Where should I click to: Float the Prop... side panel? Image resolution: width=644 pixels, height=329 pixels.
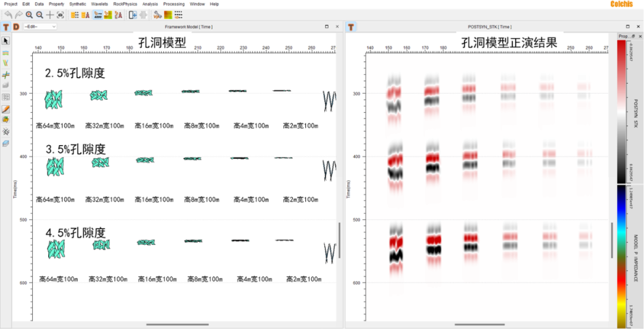[633, 36]
